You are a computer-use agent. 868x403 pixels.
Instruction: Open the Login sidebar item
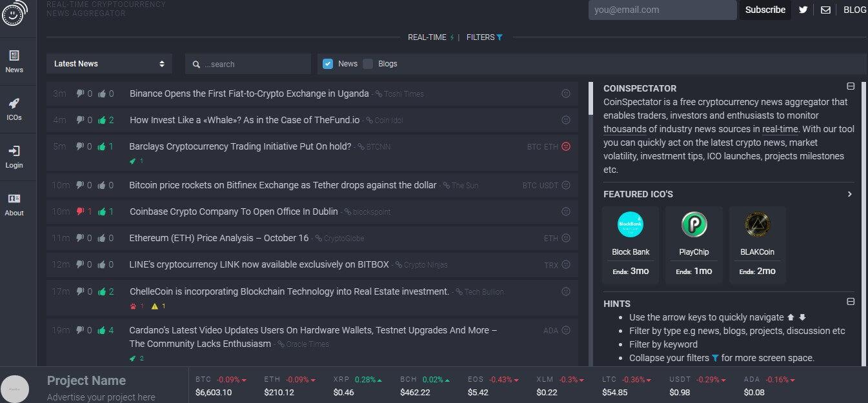[x=14, y=157]
